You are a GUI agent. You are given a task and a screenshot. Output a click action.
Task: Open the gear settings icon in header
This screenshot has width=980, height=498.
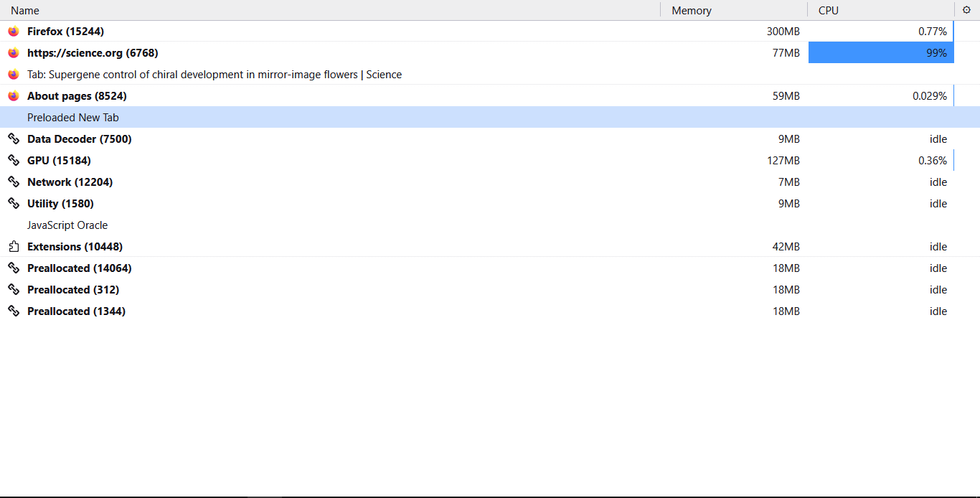point(966,10)
